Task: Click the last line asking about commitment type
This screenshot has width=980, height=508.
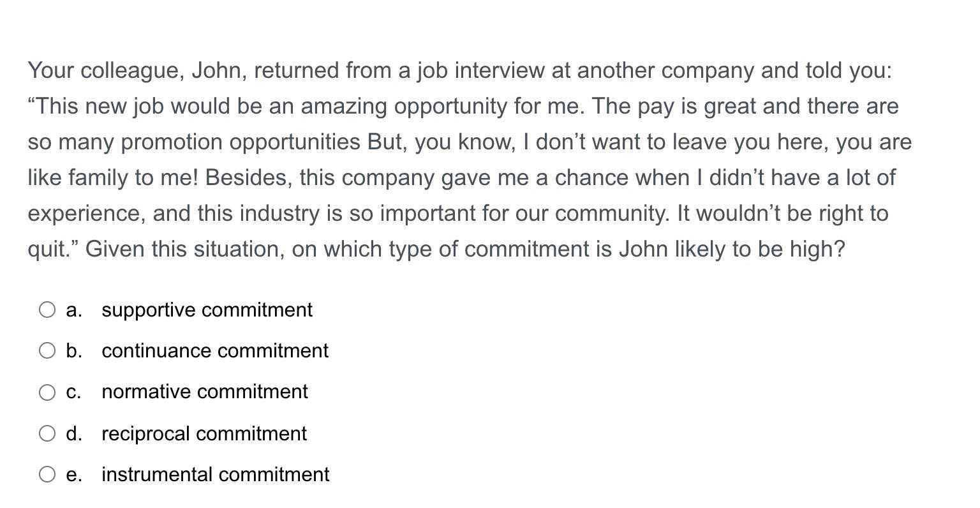Action: [x=436, y=249]
